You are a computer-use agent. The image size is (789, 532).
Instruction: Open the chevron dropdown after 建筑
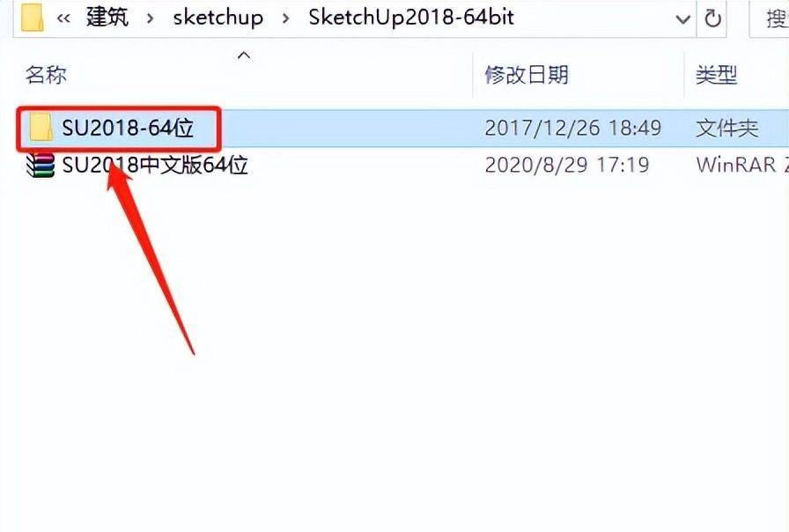point(150,18)
